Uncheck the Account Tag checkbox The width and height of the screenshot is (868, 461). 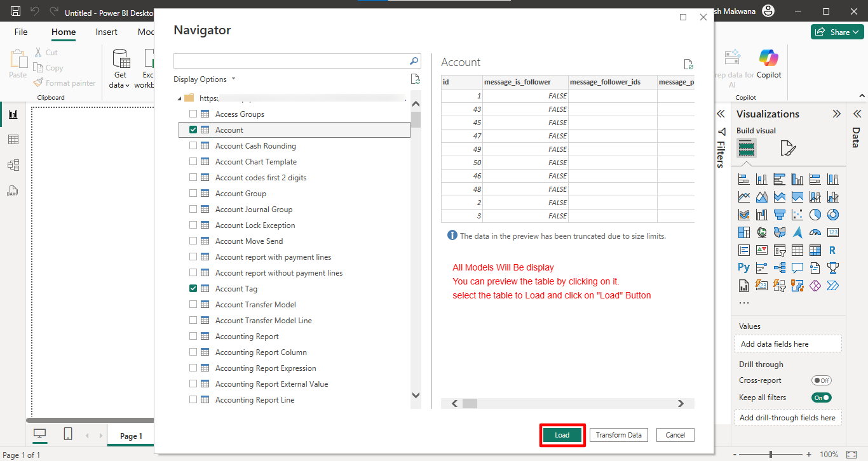(193, 288)
